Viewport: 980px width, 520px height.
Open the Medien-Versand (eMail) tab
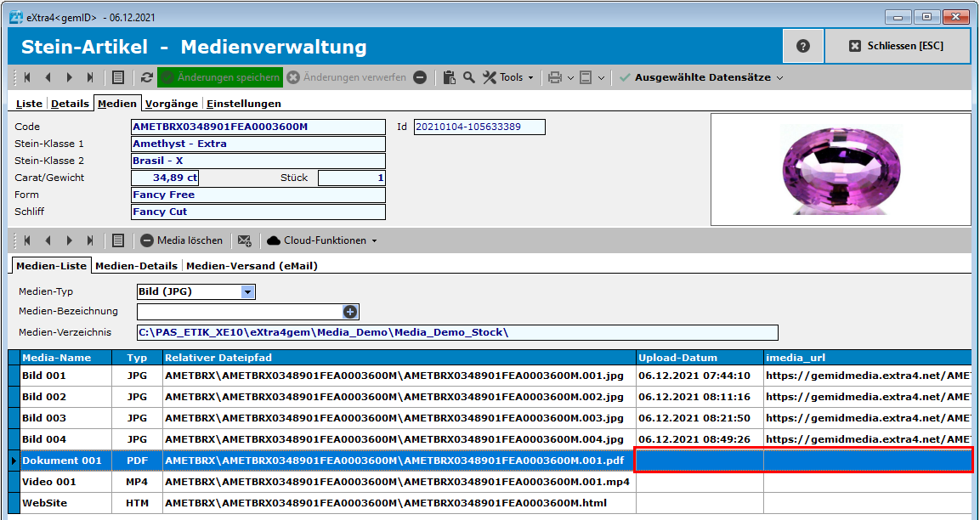click(252, 265)
